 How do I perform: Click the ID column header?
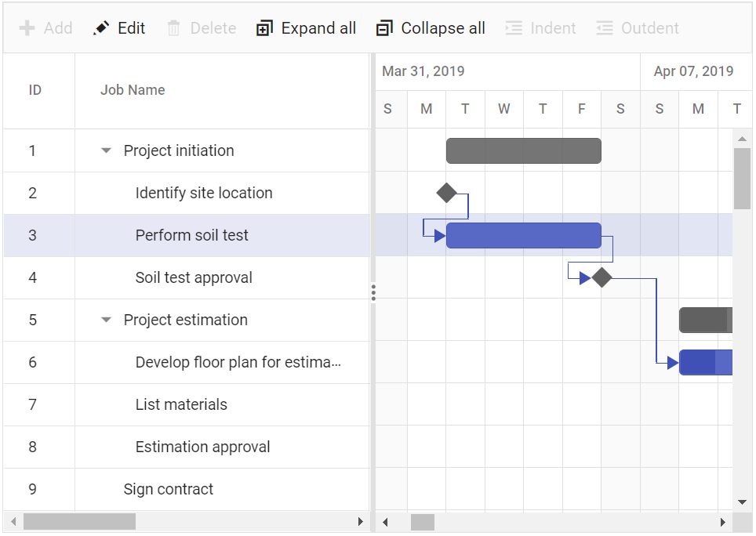(x=35, y=90)
